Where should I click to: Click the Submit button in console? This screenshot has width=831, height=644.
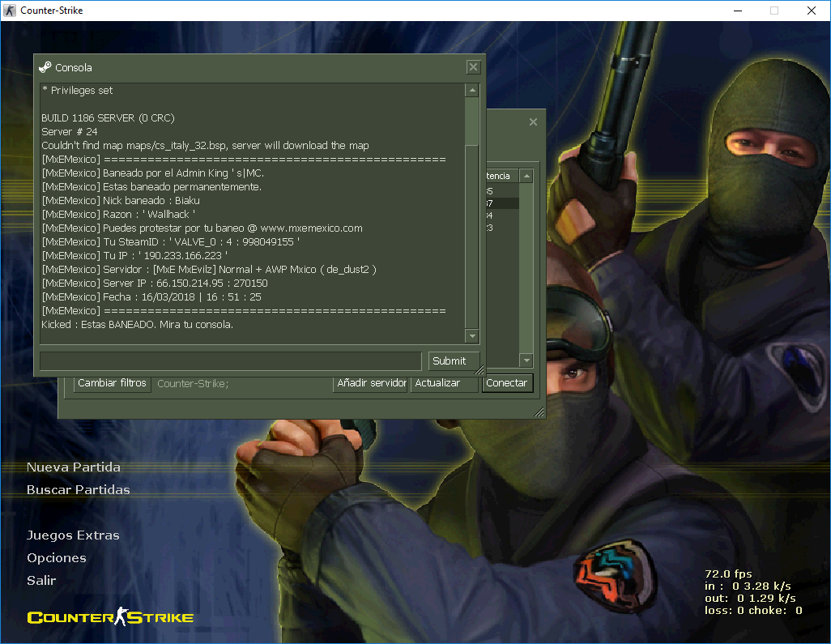tap(454, 361)
